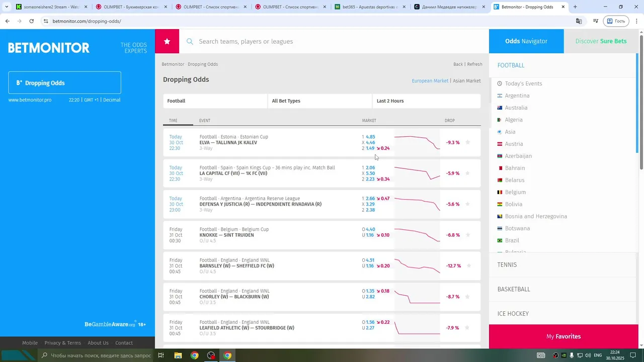
Task: Switch to the someoneishere2 Stream browser tab
Action: 52,7
